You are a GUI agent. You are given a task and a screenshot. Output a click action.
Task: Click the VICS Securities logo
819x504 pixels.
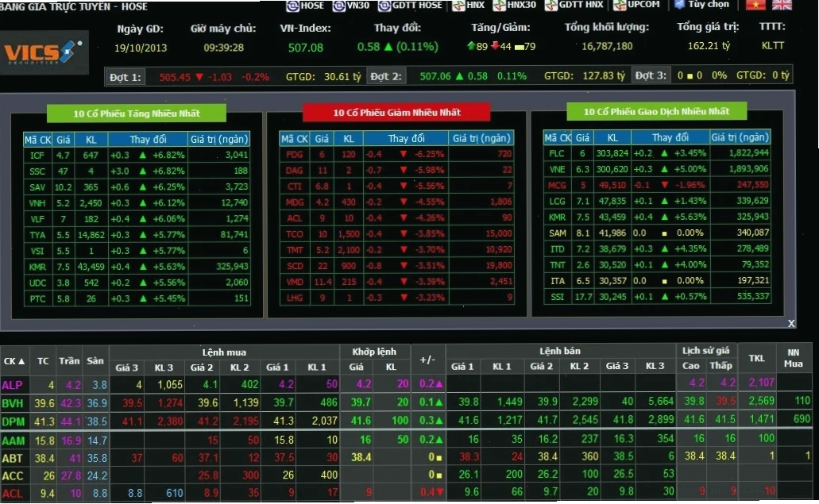pyautogui.click(x=44, y=52)
